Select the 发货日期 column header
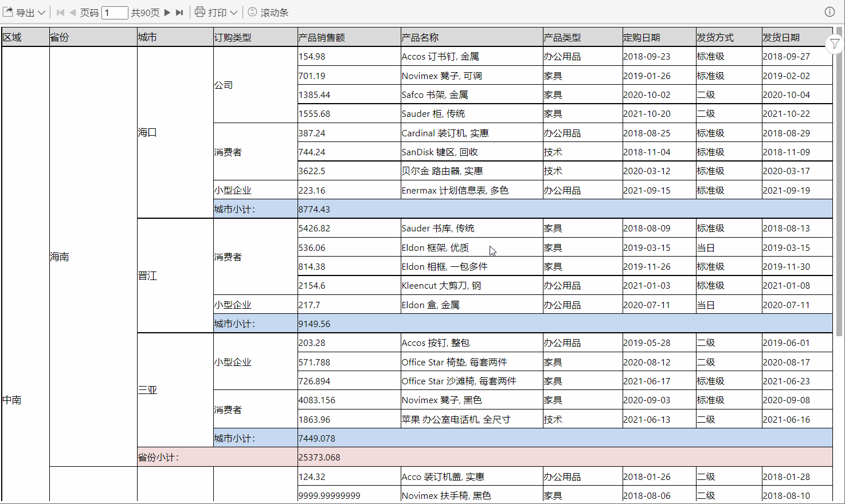845x504 pixels. tap(797, 37)
